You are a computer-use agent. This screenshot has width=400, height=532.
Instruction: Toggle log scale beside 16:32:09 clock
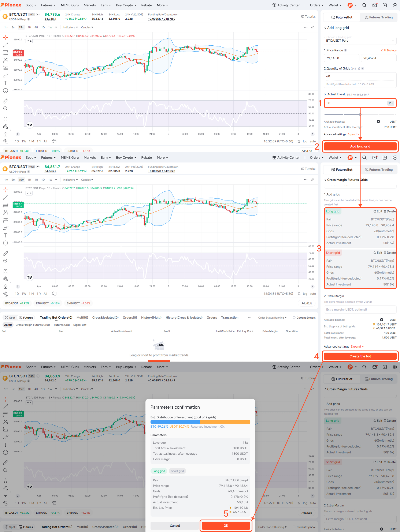305,141
